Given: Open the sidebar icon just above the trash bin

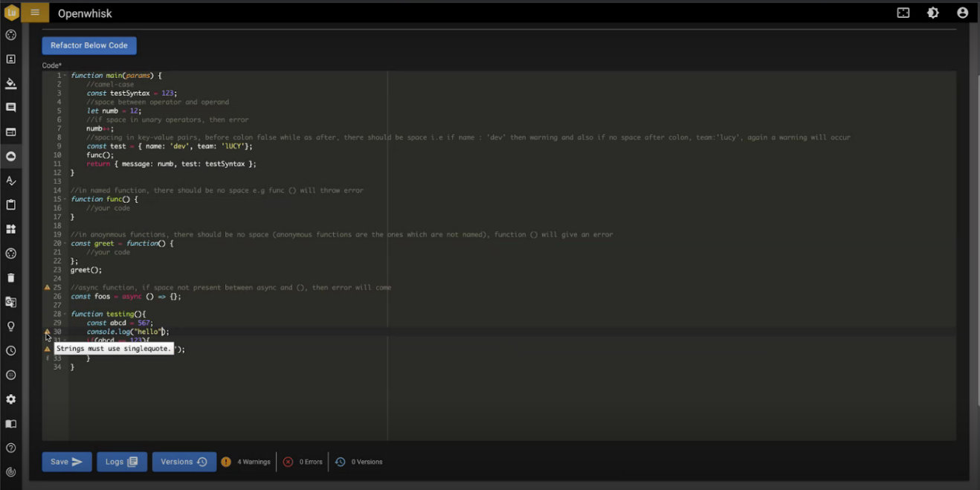Looking at the screenshot, I should 11,254.
